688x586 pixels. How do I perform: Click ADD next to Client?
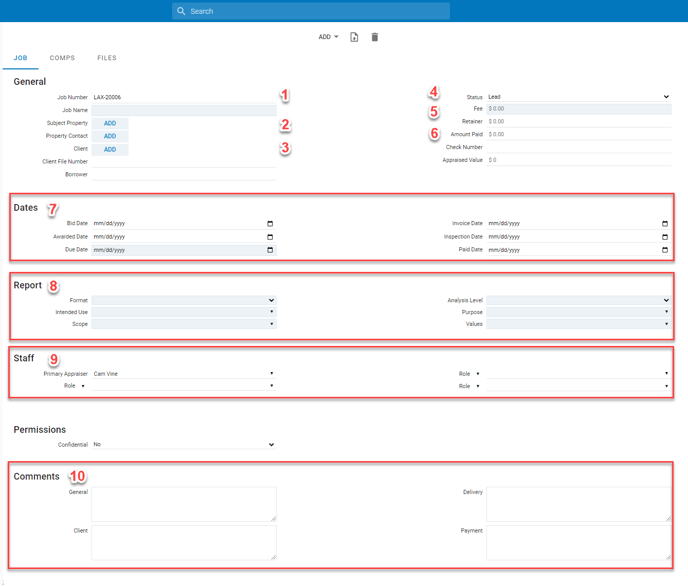click(110, 150)
